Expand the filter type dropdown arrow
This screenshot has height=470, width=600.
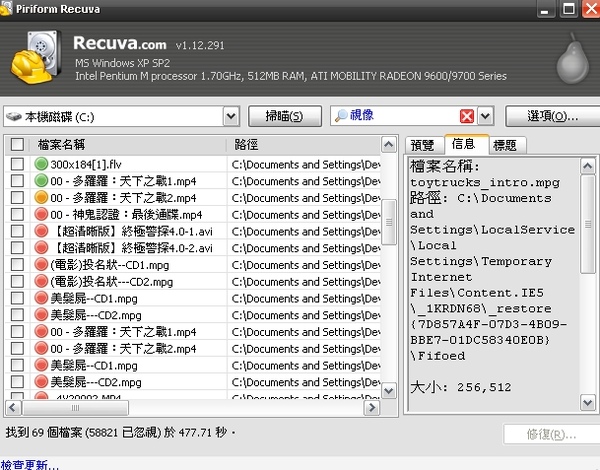pyautogui.click(x=485, y=116)
